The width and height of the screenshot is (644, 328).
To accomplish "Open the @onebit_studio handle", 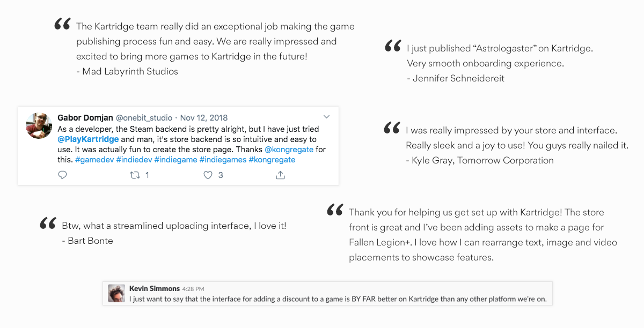I will click(144, 118).
